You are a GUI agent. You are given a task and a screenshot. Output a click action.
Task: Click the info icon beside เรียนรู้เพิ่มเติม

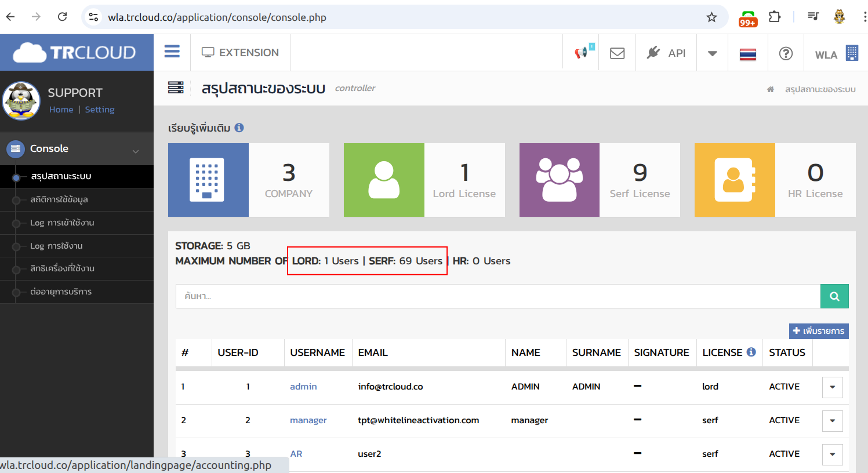pyautogui.click(x=239, y=128)
